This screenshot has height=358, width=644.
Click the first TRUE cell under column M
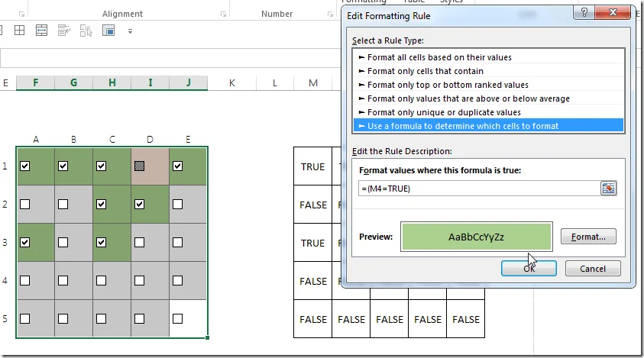click(312, 166)
